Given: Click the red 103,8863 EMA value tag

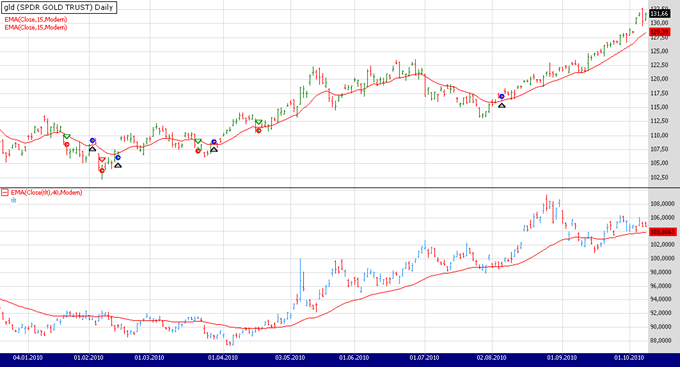Looking at the screenshot, I should click(x=663, y=232).
